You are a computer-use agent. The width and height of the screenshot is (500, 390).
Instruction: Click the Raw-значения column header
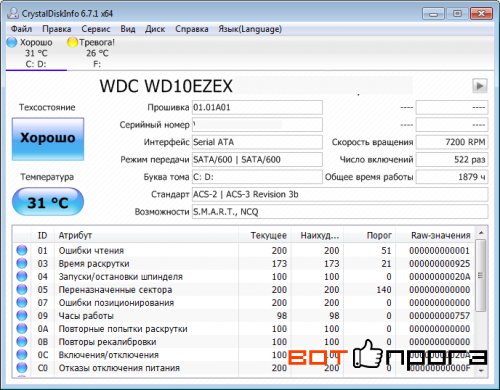click(x=435, y=235)
